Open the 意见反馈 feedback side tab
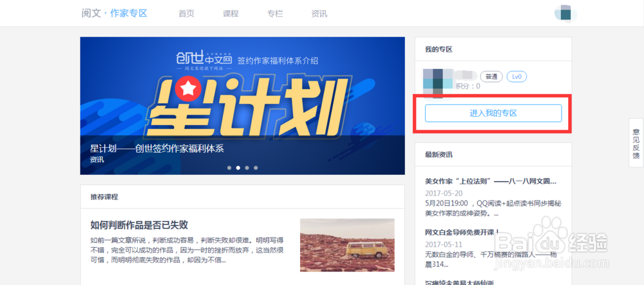The image size is (644, 285). coord(636,142)
